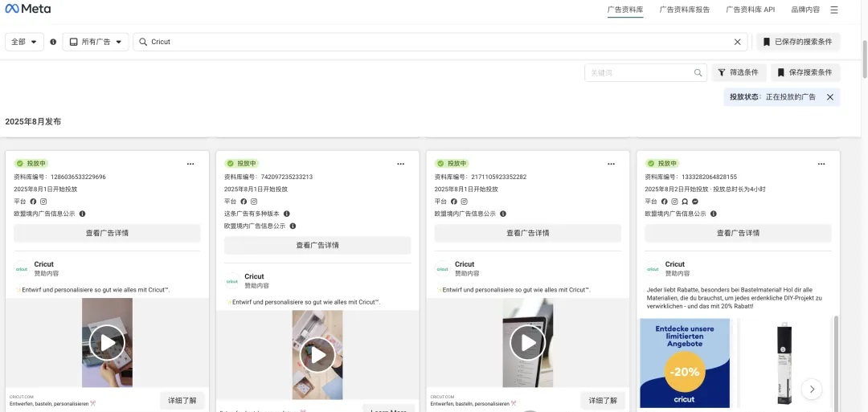
Task: Click Audience Network icon on ad 1333282064828155
Action: tap(685, 202)
